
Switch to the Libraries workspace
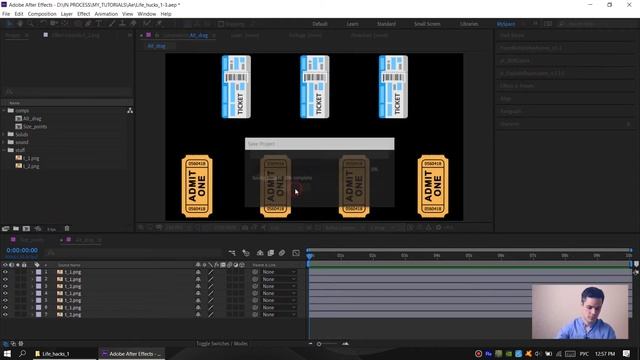469,24
